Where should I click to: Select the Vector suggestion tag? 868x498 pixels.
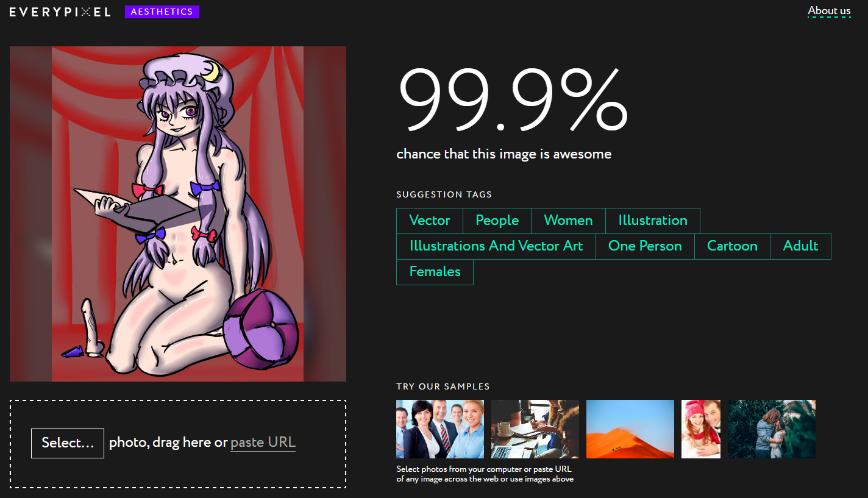click(x=430, y=221)
